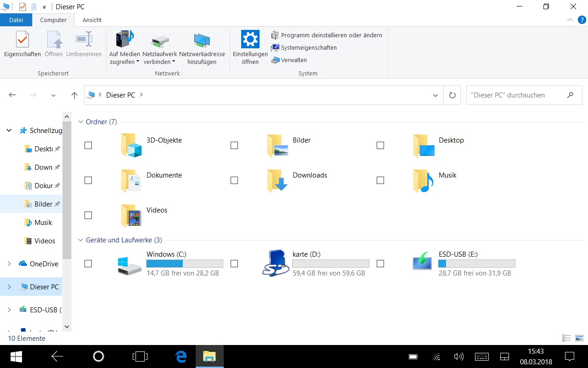Expand the Dieser PC tree node

point(9,287)
